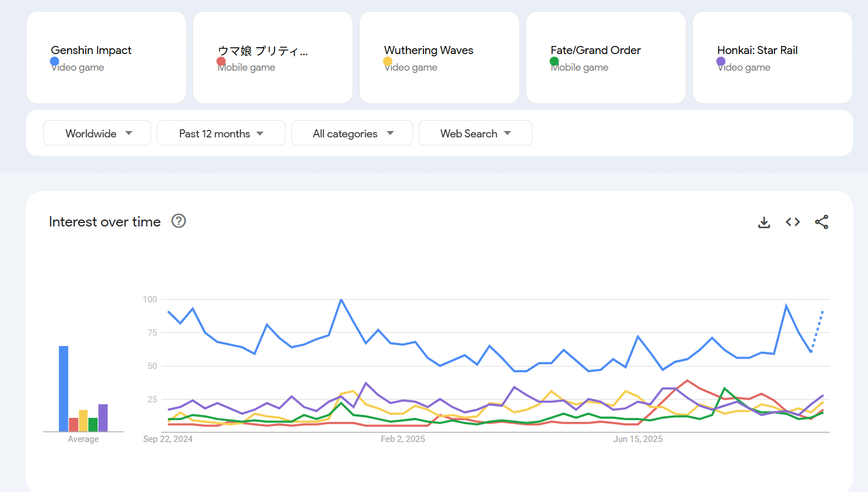Image resolution: width=868 pixels, height=492 pixels.
Task: Select the Honkai: Star Rail term
Action: pyautogui.click(x=757, y=51)
